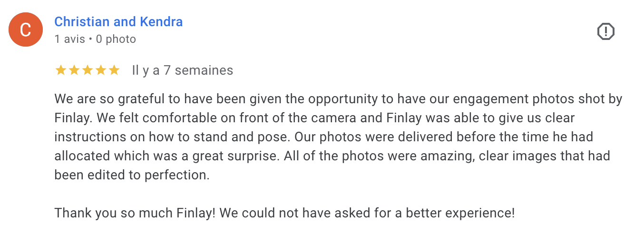
Task: Open Christian and Kendra's profile link
Action: (x=118, y=22)
